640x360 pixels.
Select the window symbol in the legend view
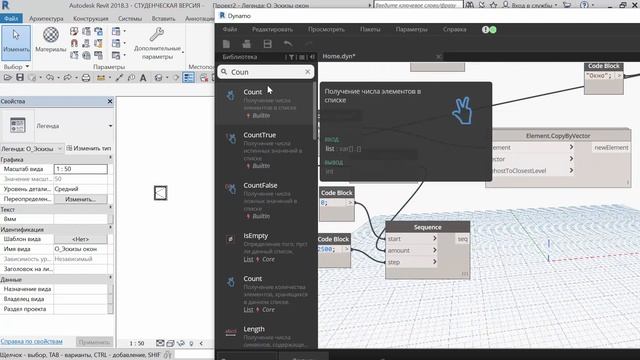coord(160,193)
